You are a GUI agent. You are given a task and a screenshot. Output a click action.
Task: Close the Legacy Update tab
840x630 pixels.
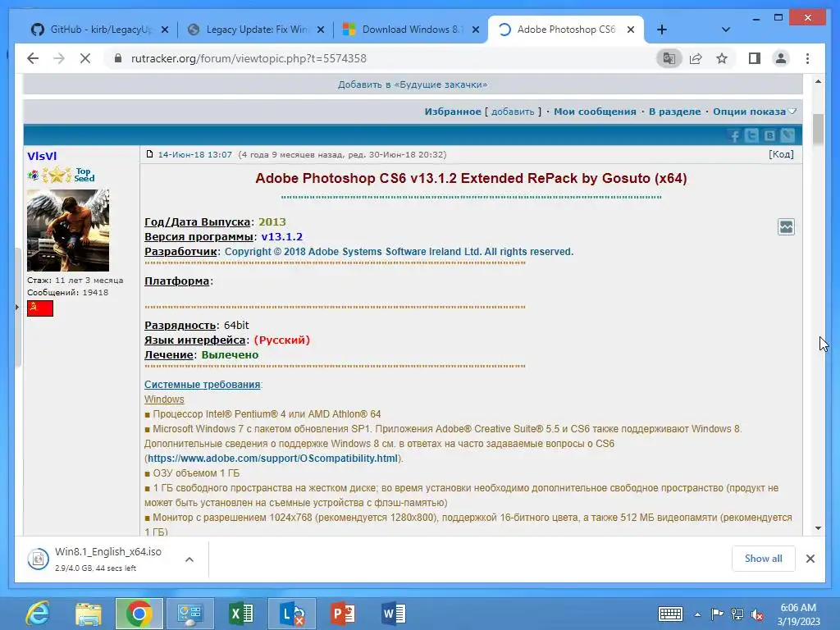click(321, 30)
